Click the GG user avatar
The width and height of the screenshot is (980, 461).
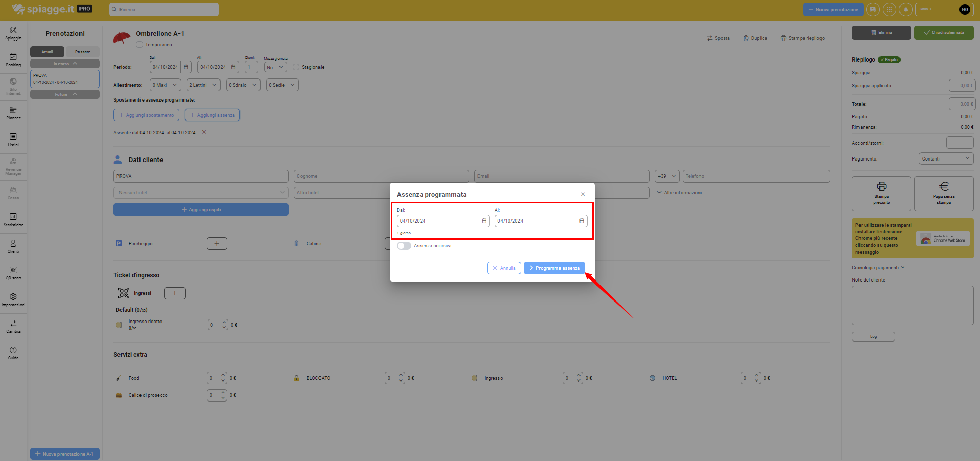pos(965,9)
